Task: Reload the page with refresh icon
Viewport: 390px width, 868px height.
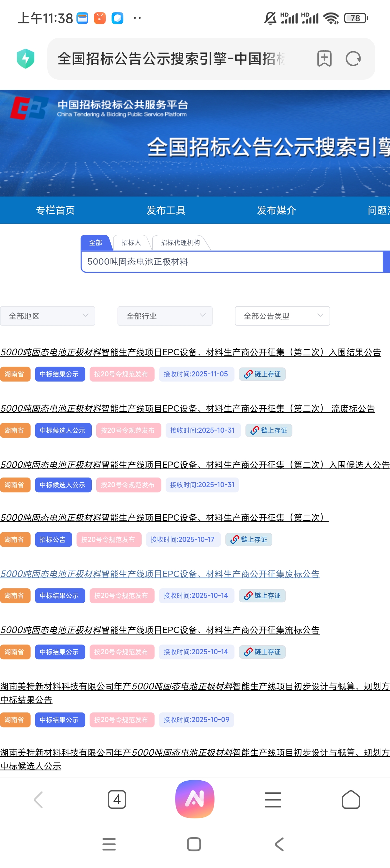Action: pyautogui.click(x=353, y=59)
